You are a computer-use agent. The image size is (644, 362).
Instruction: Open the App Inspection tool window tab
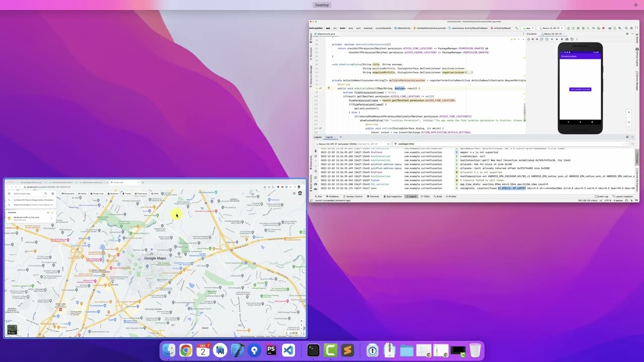393,196
